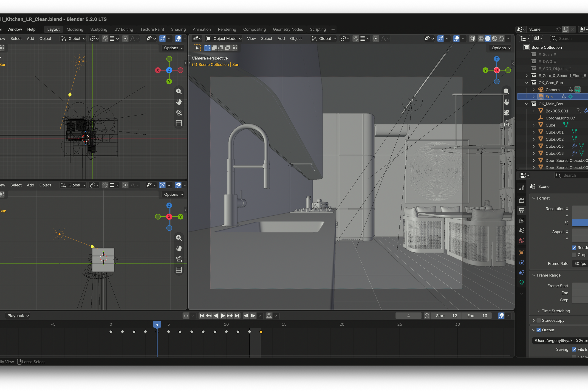Open Help menu
Image resolution: width=588 pixels, height=392 pixels.
tap(31, 29)
